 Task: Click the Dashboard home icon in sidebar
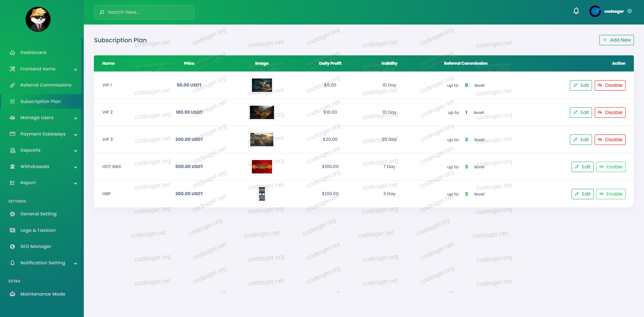(x=12, y=53)
